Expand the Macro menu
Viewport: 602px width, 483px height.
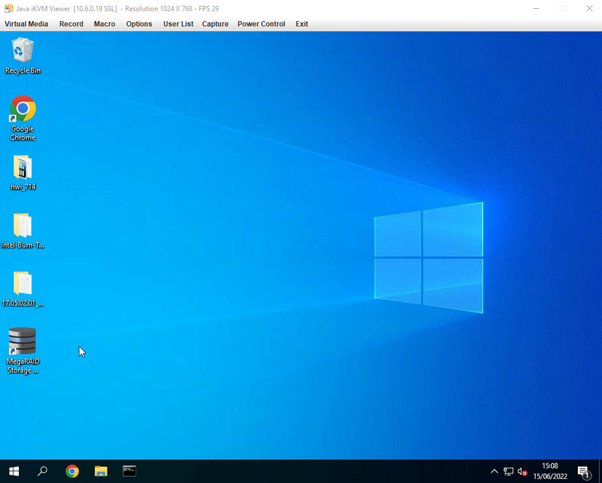(x=104, y=24)
